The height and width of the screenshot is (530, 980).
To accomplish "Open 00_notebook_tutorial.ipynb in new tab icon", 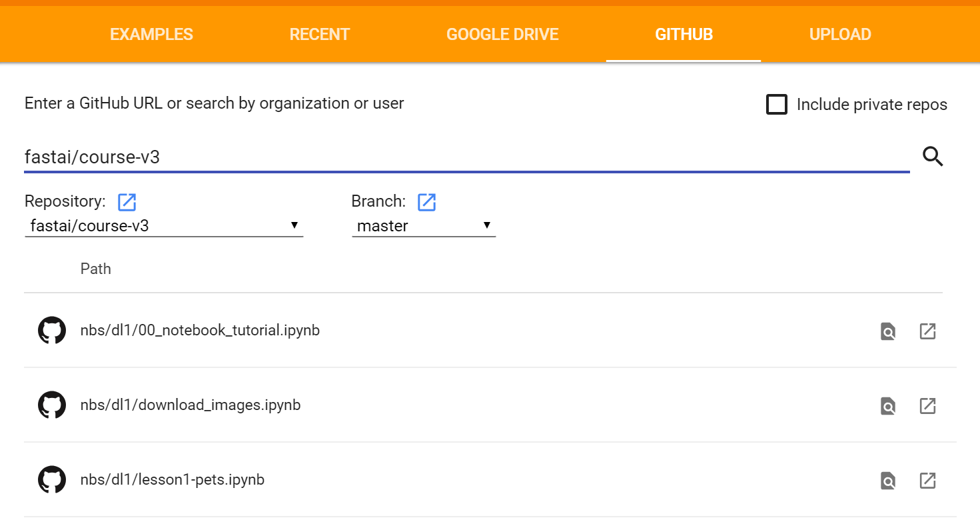I will pyautogui.click(x=927, y=331).
